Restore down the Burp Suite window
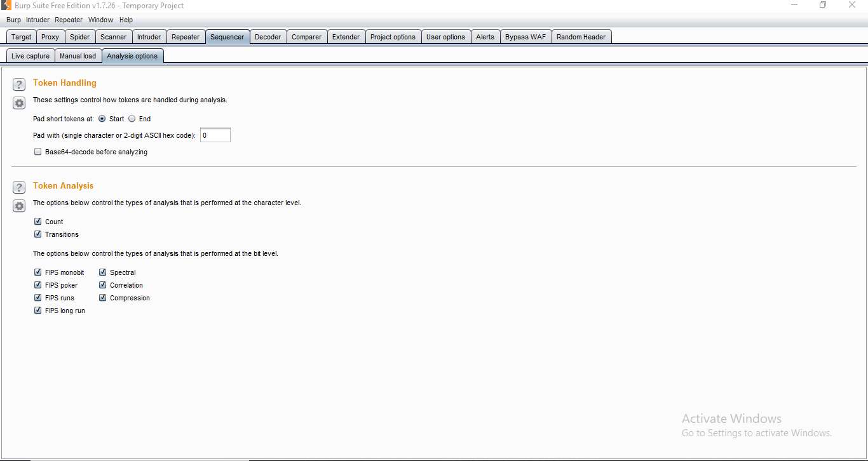This screenshot has width=868, height=461. 823,5
